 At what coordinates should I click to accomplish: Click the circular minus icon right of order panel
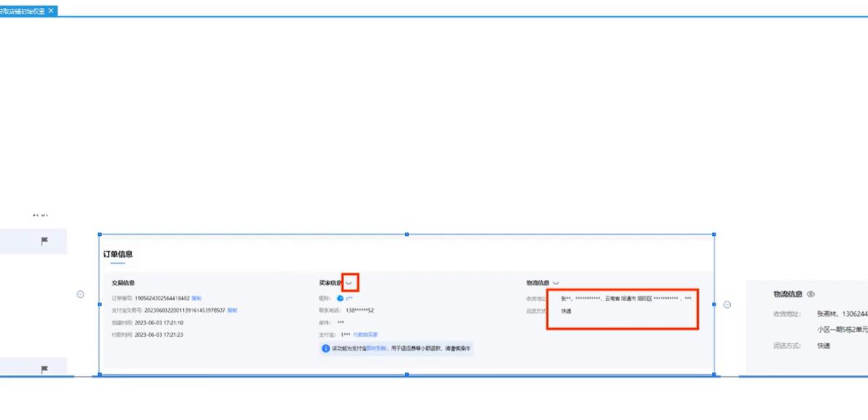pyautogui.click(x=727, y=305)
